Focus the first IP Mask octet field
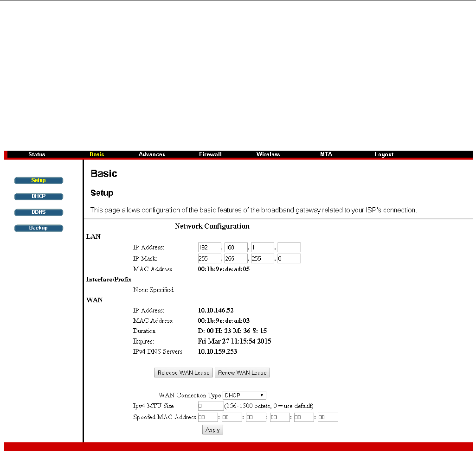Screen dimensions: 476x453 [209, 259]
